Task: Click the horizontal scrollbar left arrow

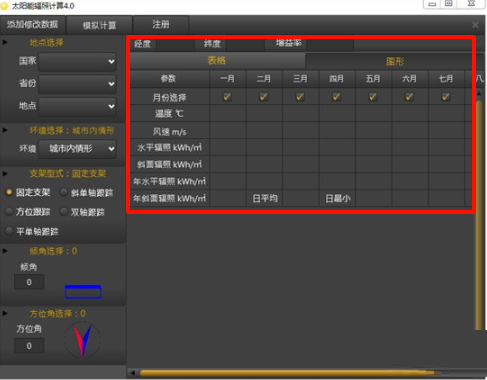Action: [x=133, y=373]
